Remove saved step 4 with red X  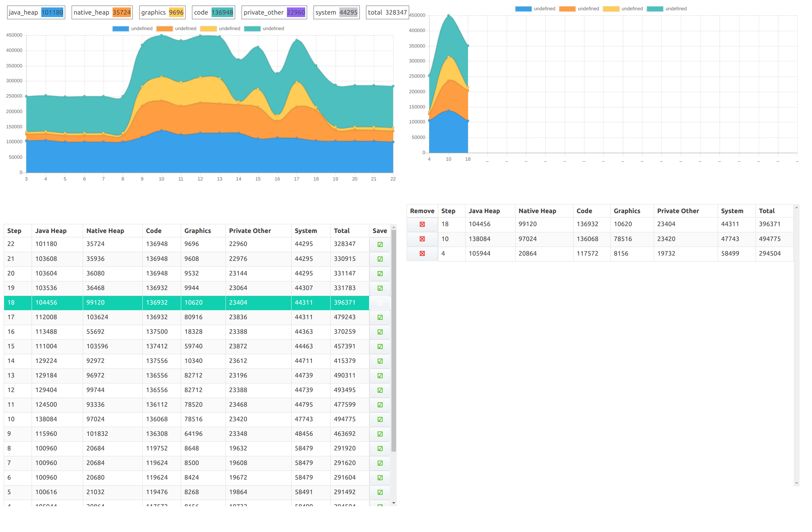422,253
